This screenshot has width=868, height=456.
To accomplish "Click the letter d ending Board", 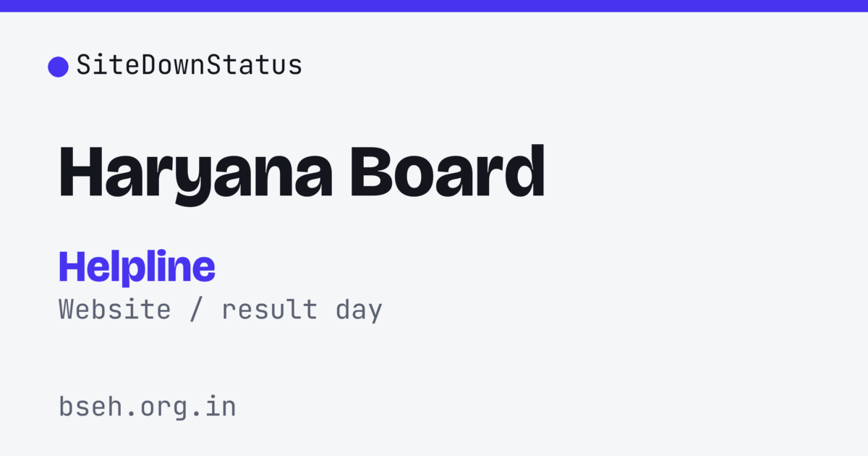I will click(x=524, y=172).
